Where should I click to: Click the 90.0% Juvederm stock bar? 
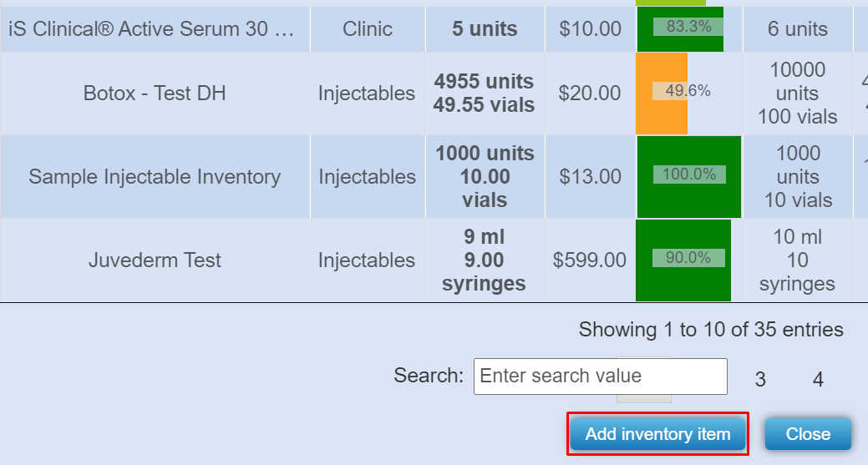683,260
